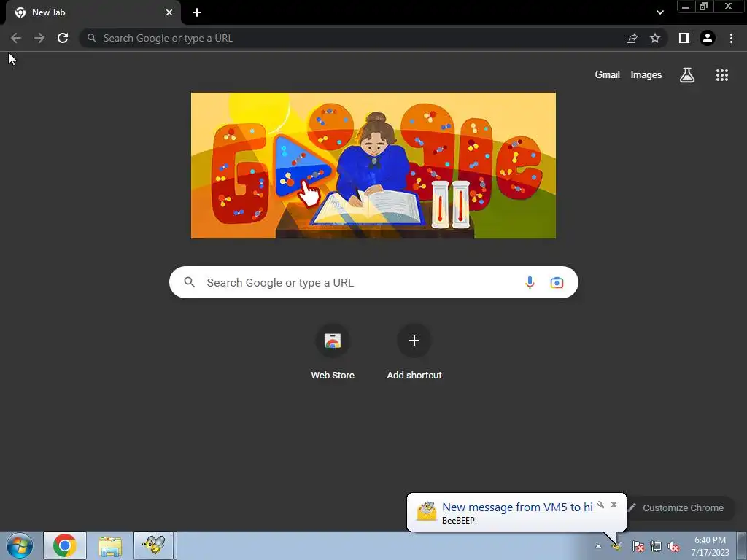The image size is (747, 560).
Task: Open the Google Doodle image
Action: tap(373, 166)
